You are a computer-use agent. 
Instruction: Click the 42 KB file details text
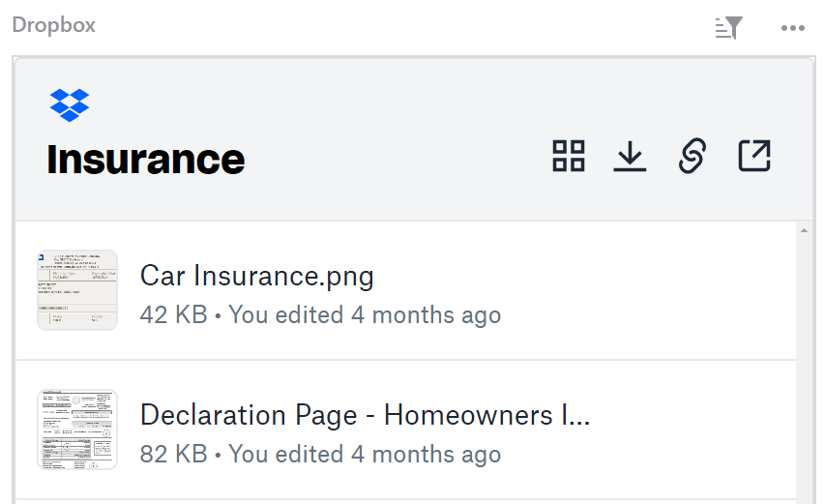point(320,314)
